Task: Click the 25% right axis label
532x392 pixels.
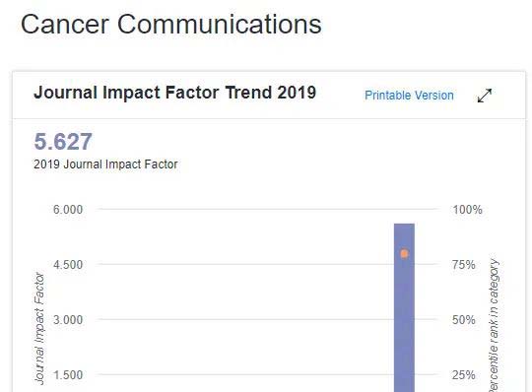Action: pyautogui.click(x=464, y=375)
